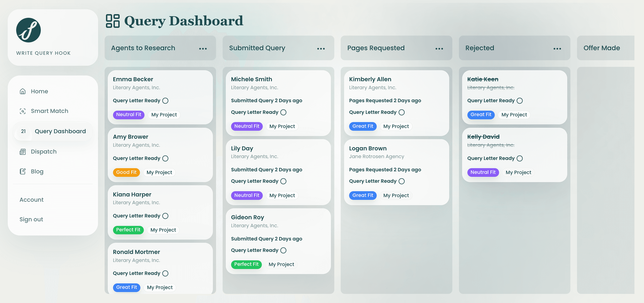Select the Home icon in sidebar

point(23,91)
